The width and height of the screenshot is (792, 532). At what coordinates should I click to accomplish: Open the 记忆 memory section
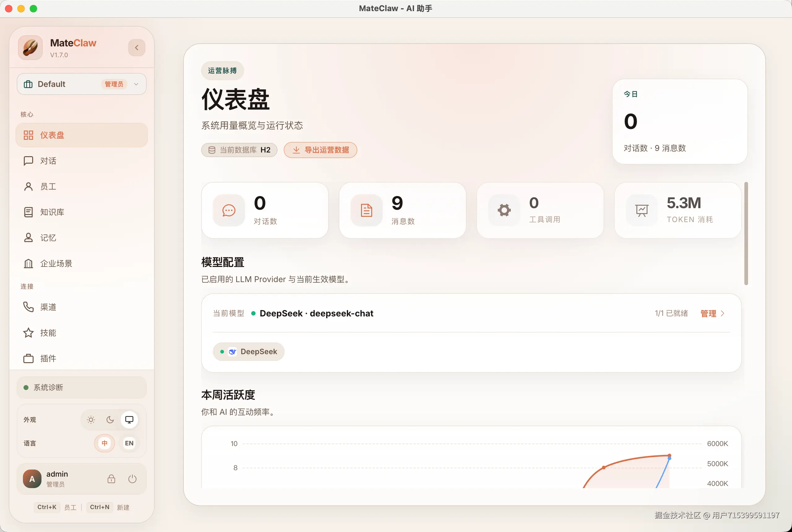coord(81,238)
